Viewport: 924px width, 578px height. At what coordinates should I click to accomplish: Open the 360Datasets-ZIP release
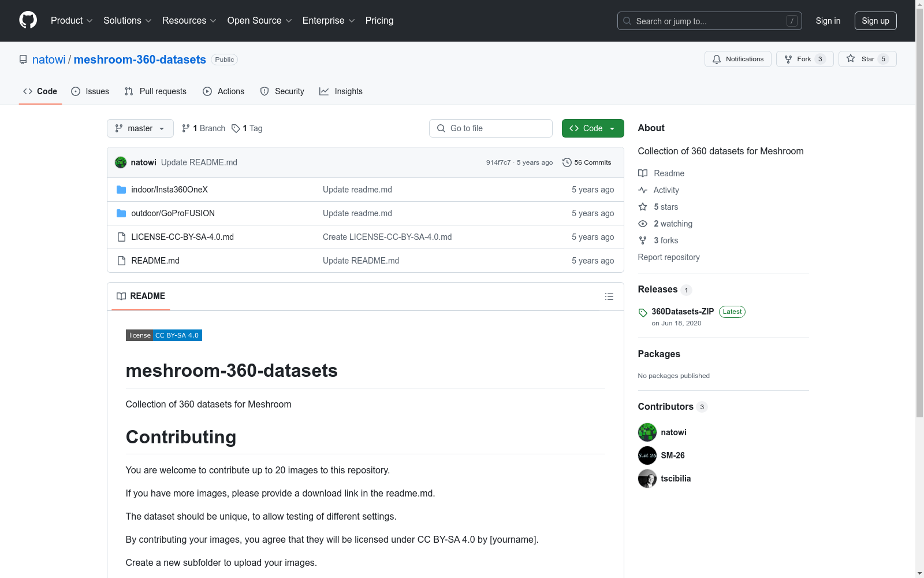[683, 312]
